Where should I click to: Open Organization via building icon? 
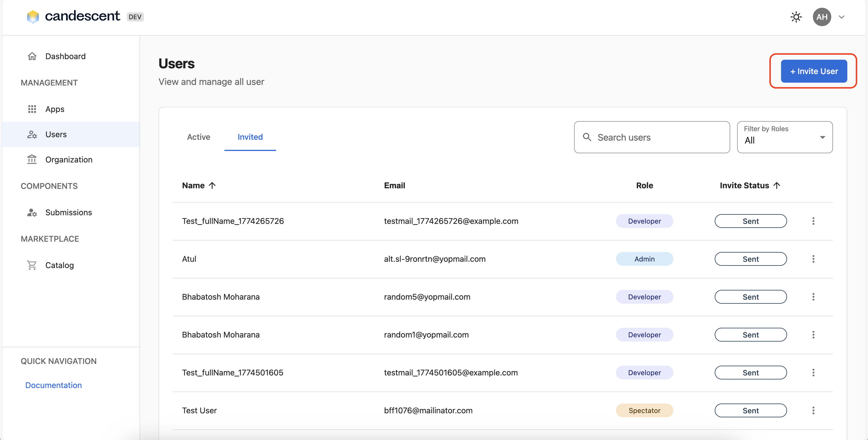click(32, 159)
